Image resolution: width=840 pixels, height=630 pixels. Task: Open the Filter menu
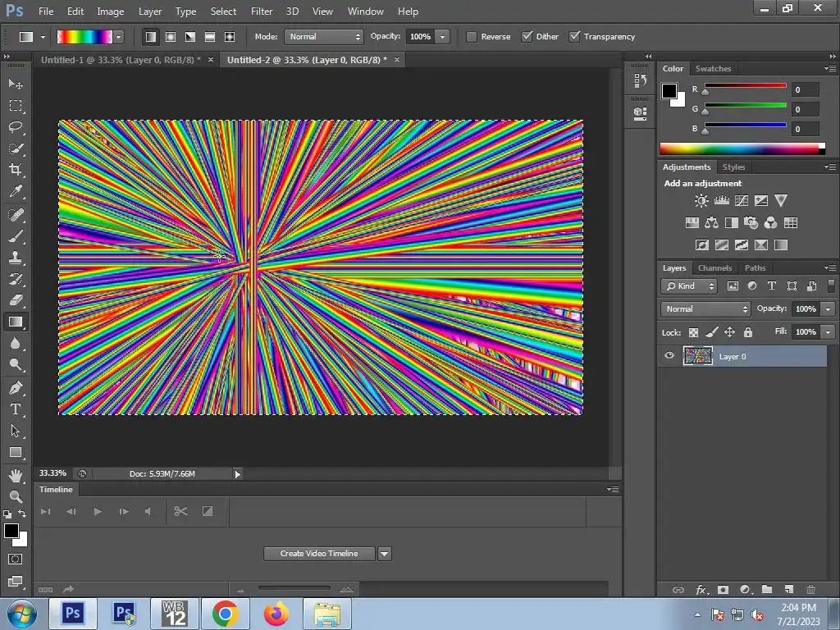tap(262, 11)
